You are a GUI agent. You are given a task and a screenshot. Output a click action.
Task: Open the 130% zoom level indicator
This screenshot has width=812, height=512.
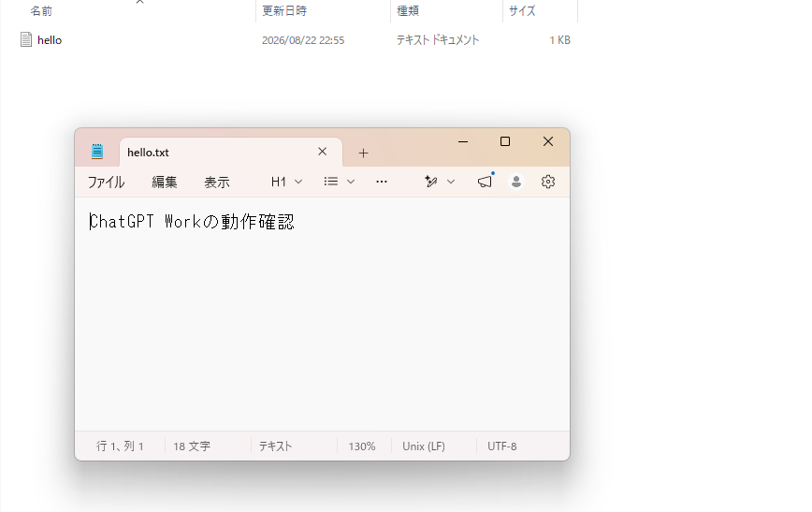point(361,446)
